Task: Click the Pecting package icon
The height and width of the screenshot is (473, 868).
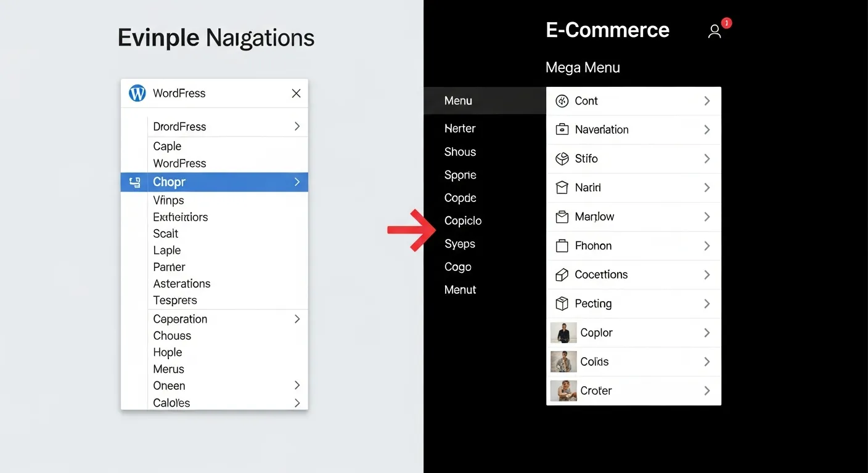Action: (x=562, y=304)
